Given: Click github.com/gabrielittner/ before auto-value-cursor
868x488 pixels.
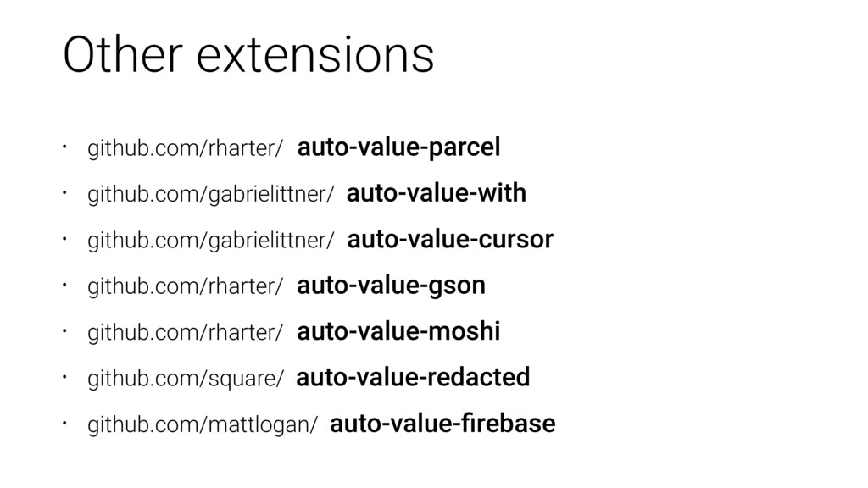Looking at the screenshot, I should pos(211,241).
